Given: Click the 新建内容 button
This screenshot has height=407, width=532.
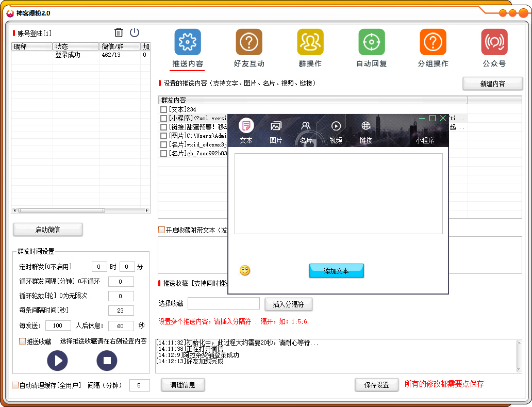Looking at the screenshot, I should tap(492, 84).
